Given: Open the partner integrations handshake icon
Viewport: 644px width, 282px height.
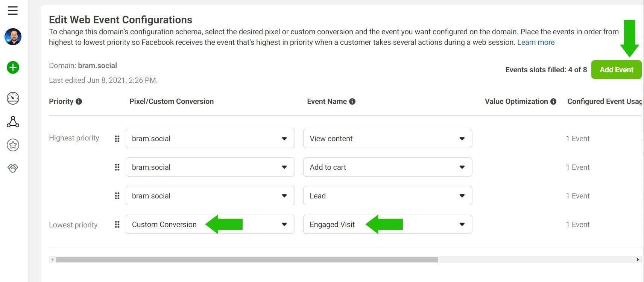Looking at the screenshot, I should click(x=13, y=168).
